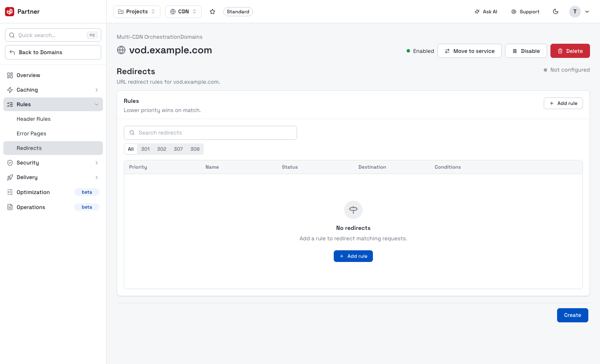
Task: Filter redirects by 301
Action: [145, 149]
